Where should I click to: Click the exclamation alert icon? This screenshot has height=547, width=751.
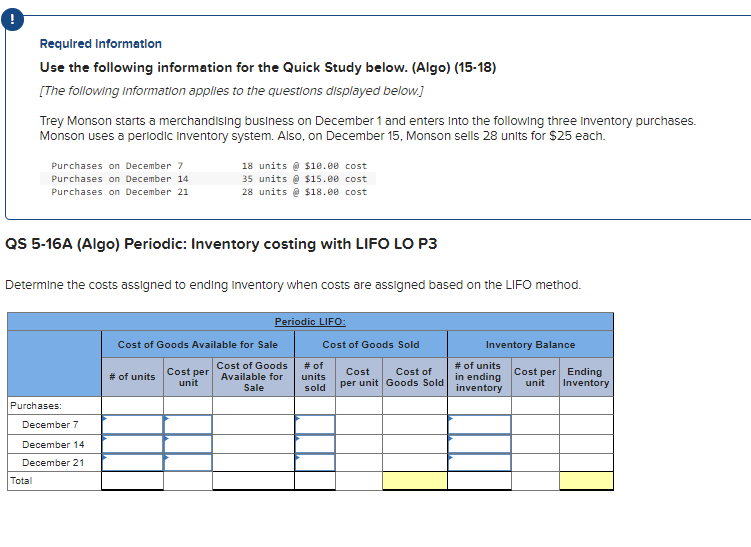click(12, 19)
